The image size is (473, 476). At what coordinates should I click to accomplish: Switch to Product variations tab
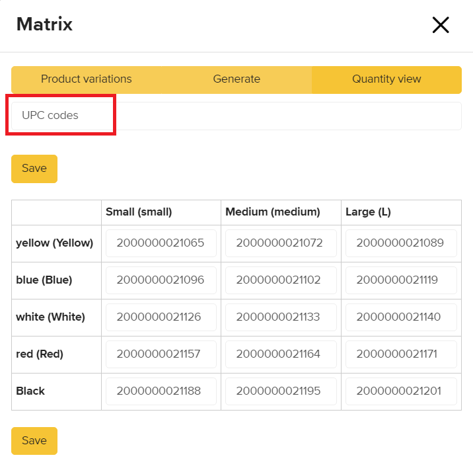click(86, 79)
